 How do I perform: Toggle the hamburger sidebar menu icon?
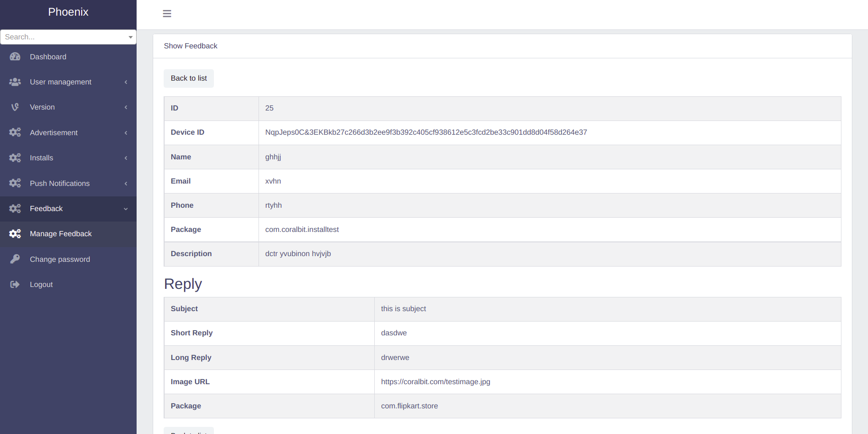[167, 14]
